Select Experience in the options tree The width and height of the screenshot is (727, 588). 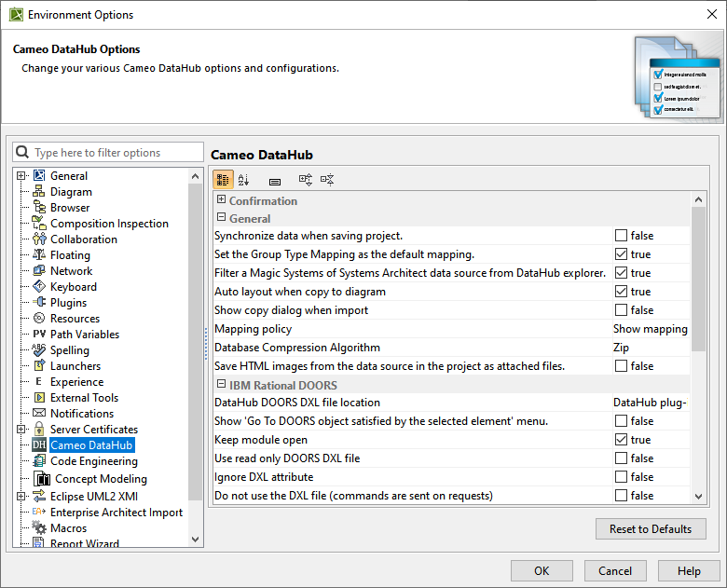77,382
